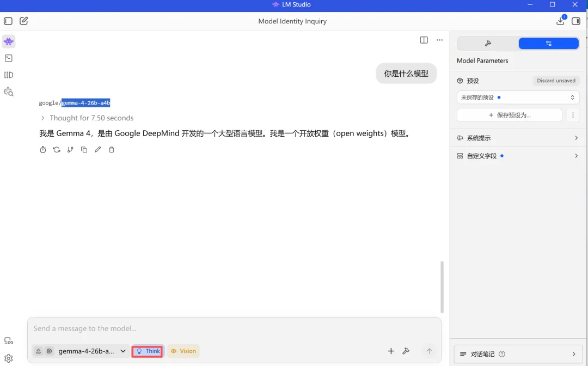Expand the 对话笔记 panel
The height and width of the screenshot is (366, 588).
click(x=518, y=354)
